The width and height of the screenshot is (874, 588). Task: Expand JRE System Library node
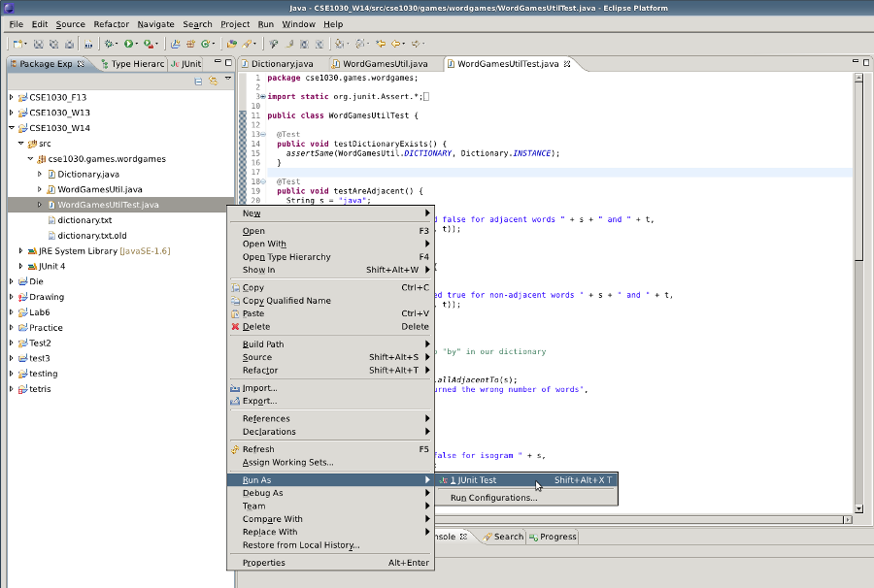coord(20,250)
